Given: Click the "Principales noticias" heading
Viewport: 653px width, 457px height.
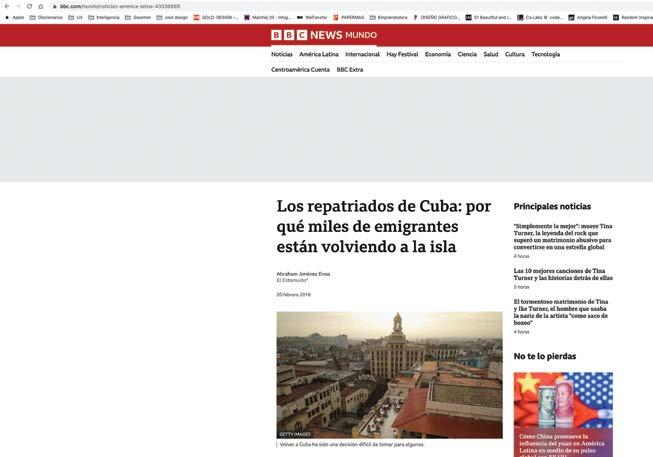Looking at the screenshot, I should point(552,207).
